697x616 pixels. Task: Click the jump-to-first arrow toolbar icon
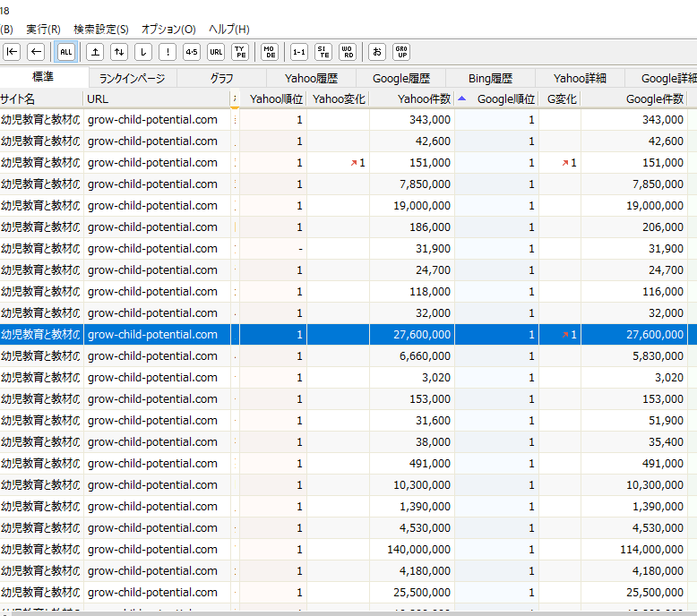coord(13,52)
